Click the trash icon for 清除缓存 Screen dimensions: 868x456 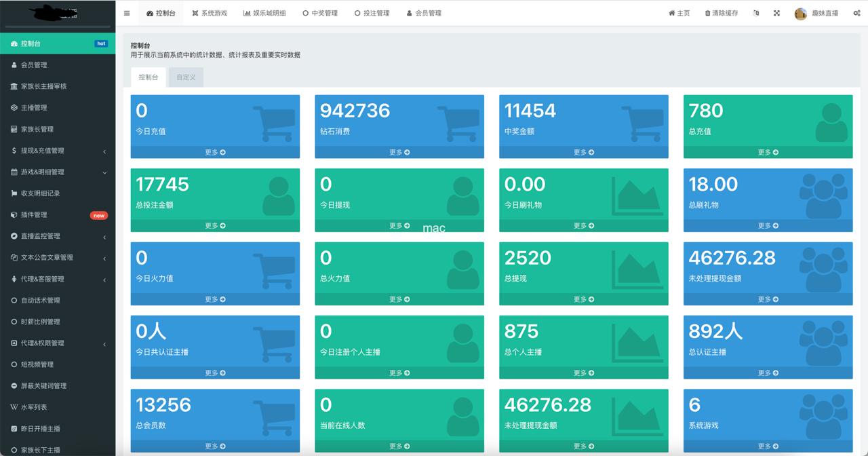tap(708, 13)
